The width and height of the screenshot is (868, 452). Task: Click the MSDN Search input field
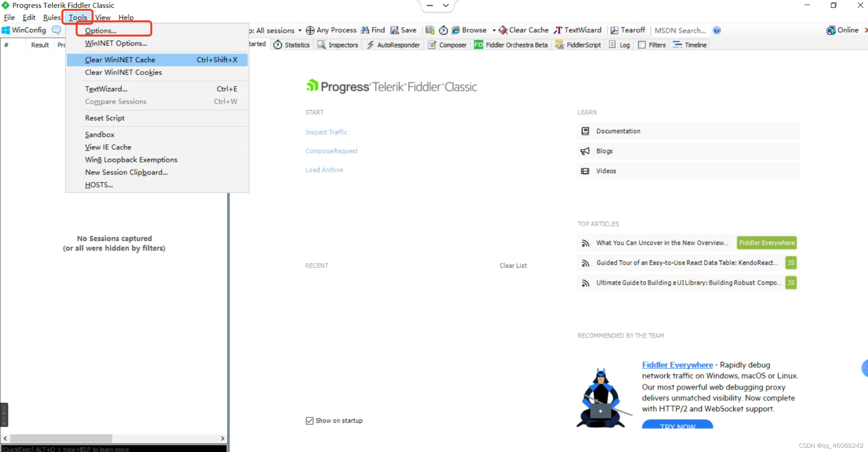tap(680, 30)
